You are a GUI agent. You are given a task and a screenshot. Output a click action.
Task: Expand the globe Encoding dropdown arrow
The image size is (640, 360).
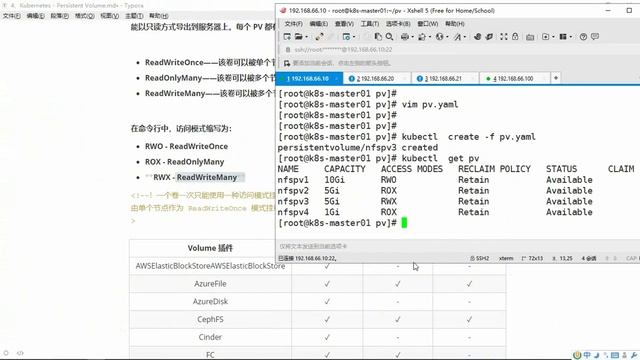[x=447, y=37]
